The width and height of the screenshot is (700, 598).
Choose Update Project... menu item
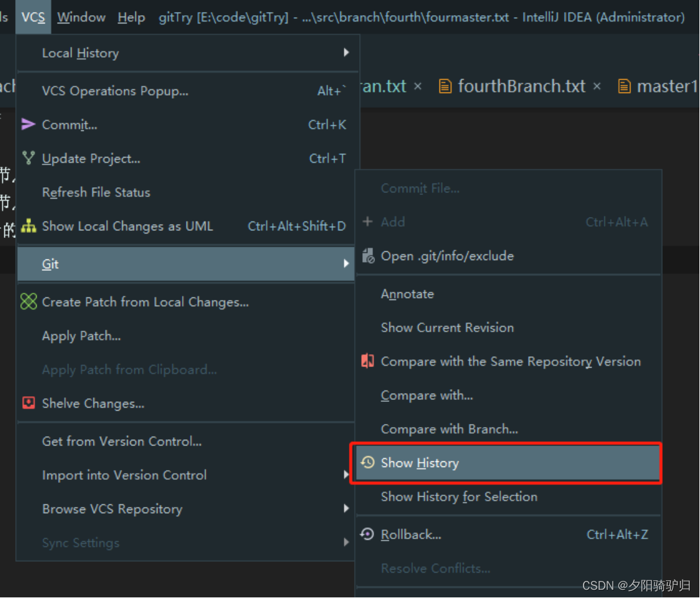188,159
